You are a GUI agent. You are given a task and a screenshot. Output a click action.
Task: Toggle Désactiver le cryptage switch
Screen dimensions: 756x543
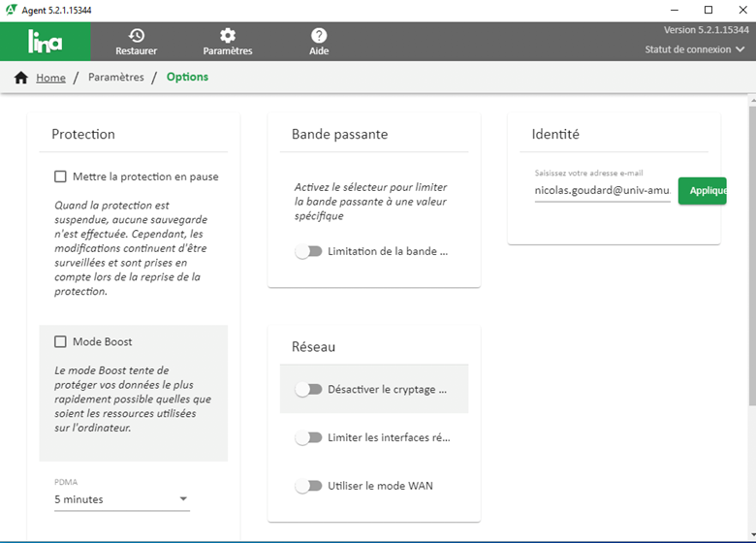(x=308, y=389)
